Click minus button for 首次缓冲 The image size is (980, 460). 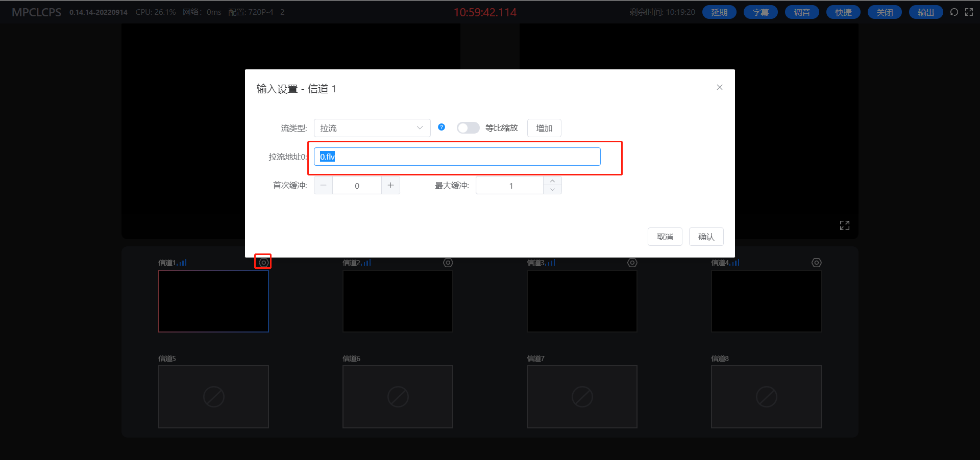[323, 186]
